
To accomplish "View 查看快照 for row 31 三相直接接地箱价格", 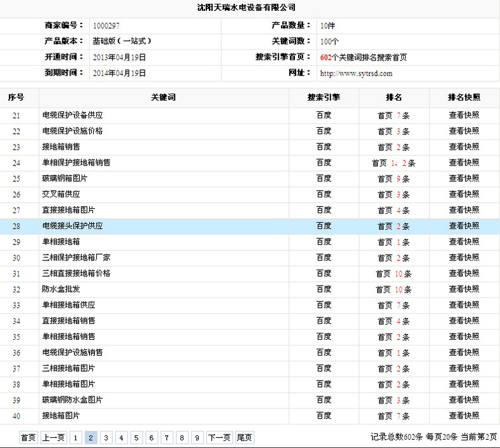I will (464, 274).
